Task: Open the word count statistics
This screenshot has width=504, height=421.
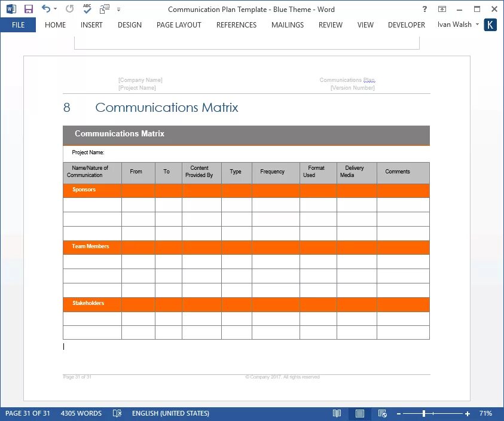Action: coord(81,413)
